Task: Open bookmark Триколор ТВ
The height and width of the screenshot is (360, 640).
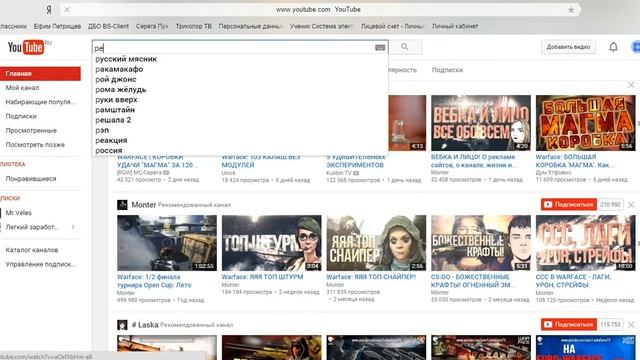Action: point(193,26)
